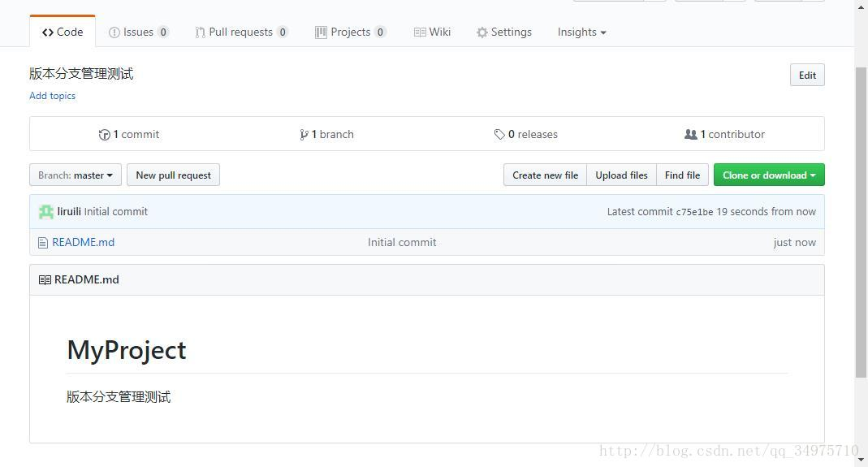Open repository Settings tab
This screenshot has width=868, height=467.
(x=503, y=32)
